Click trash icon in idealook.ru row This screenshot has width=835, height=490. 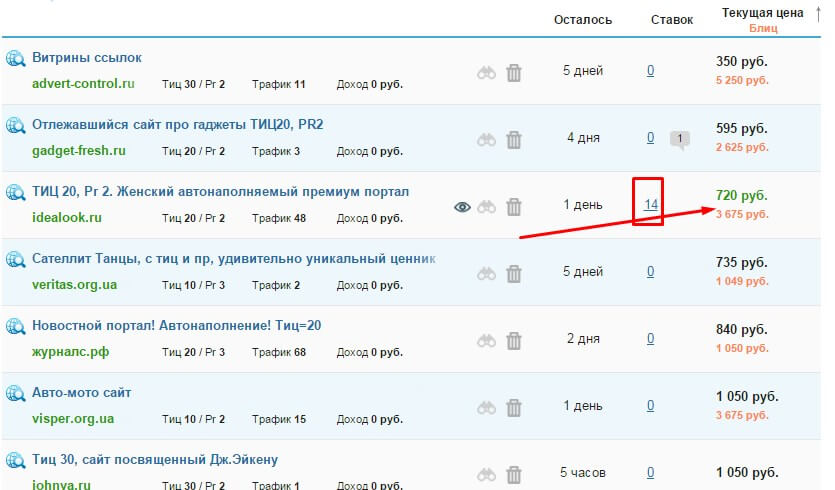(513, 207)
